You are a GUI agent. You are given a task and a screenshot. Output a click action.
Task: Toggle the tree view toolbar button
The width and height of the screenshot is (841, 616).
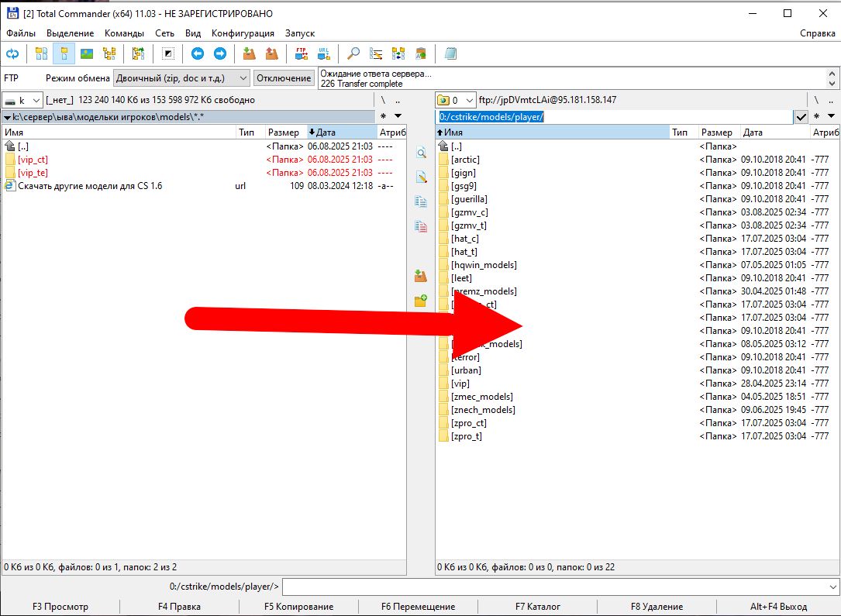coord(109,53)
